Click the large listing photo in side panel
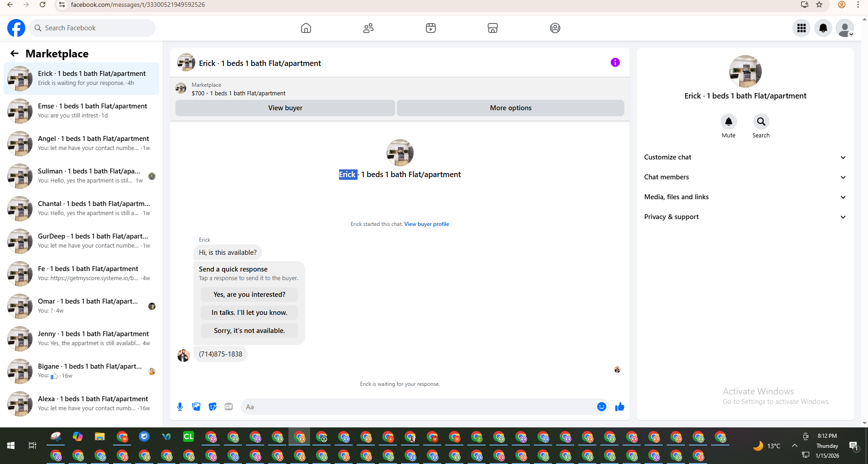The width and height of the screenshot is (868, 464). coord(745,71)
